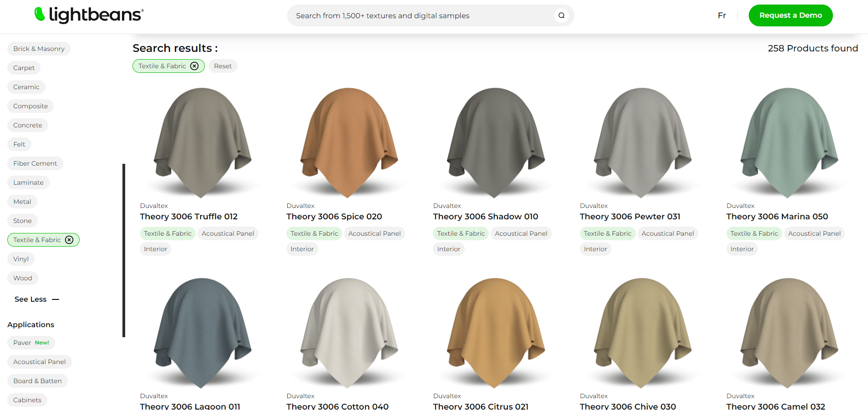868x410 pixels.
Task: Select Acoustical Panel application in sidebar
Action: pos(40,362)
